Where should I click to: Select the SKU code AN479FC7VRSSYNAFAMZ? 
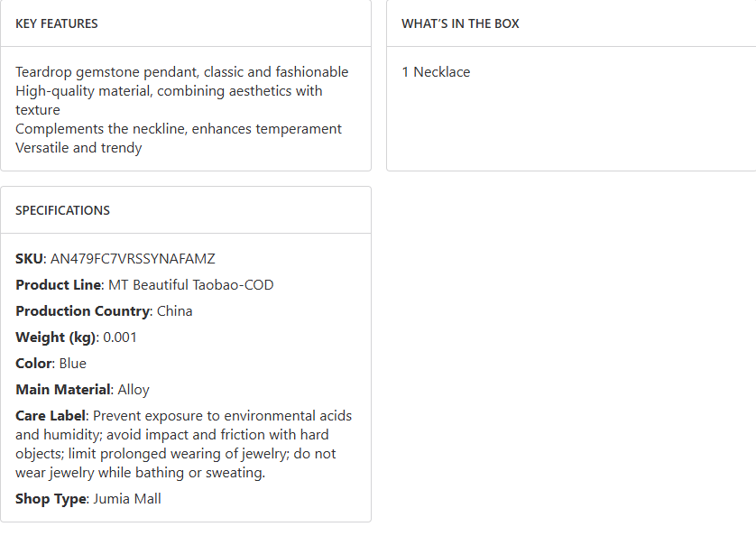pyautogui.click(x=133, y=259)
